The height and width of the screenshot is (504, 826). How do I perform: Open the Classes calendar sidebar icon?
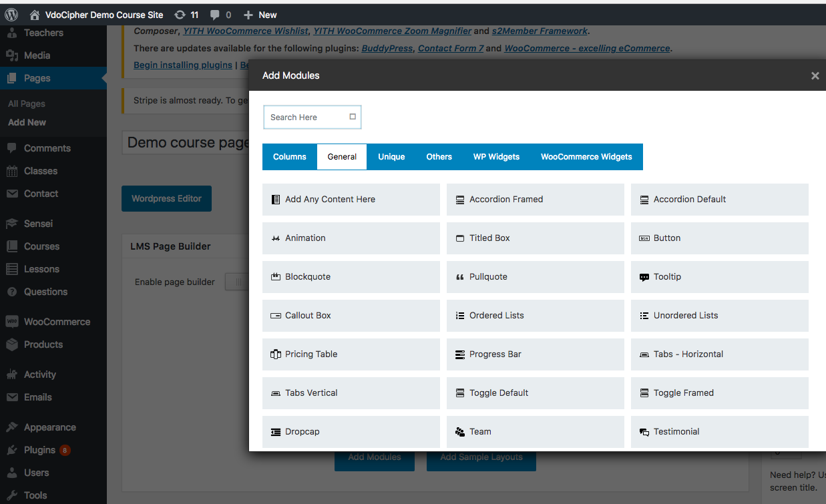pos(12,171)
